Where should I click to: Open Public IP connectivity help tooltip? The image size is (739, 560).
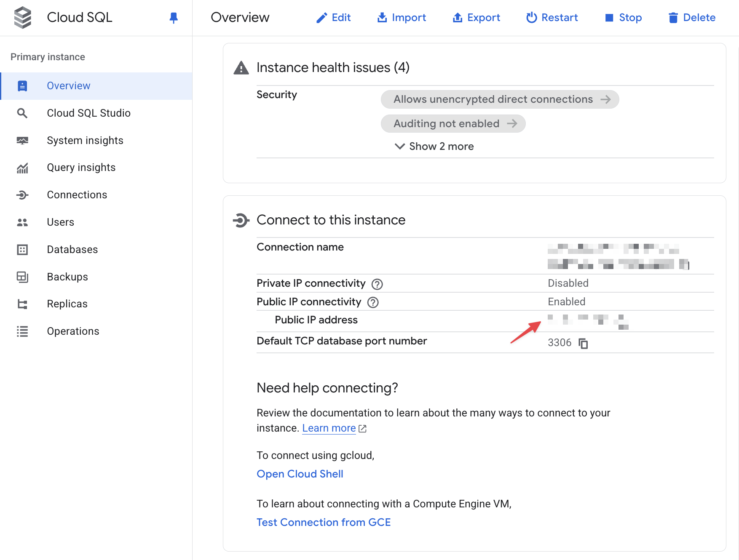point(372,302)
